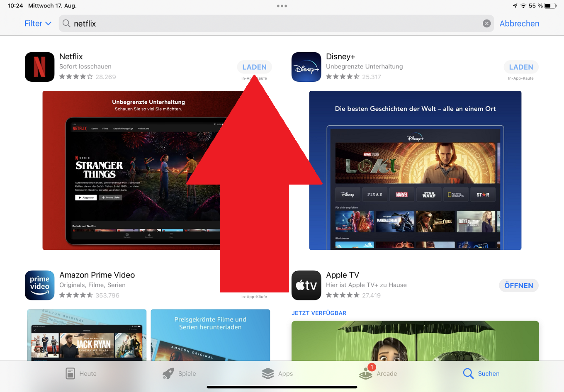Tap the Apple TV rating 27.419

(353, 295)
